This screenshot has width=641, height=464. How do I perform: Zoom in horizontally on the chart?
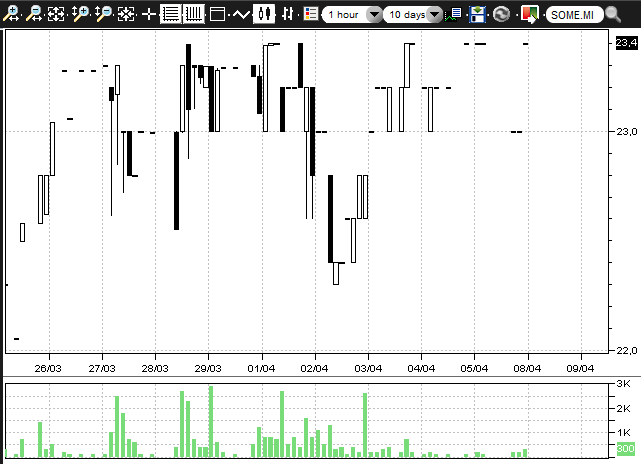[11, 14]
